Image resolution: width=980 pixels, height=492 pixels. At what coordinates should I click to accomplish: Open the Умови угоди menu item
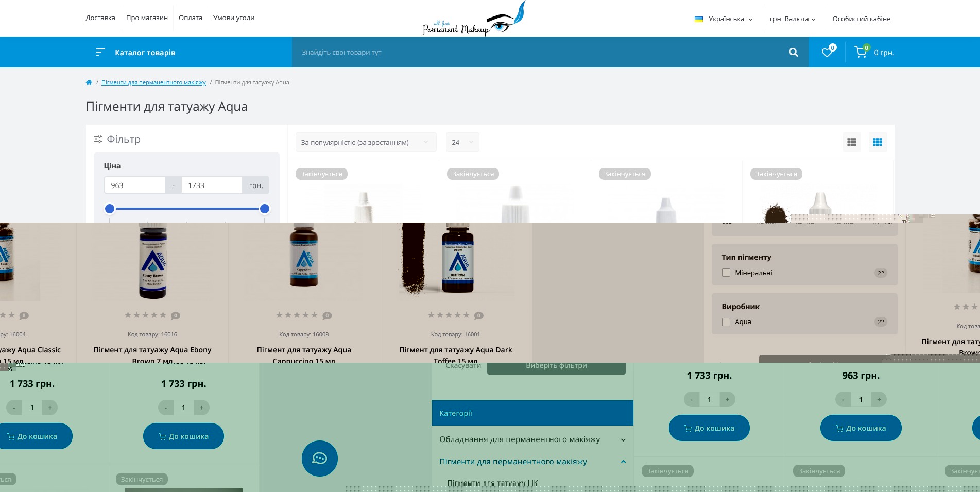[x=234, y=18]
